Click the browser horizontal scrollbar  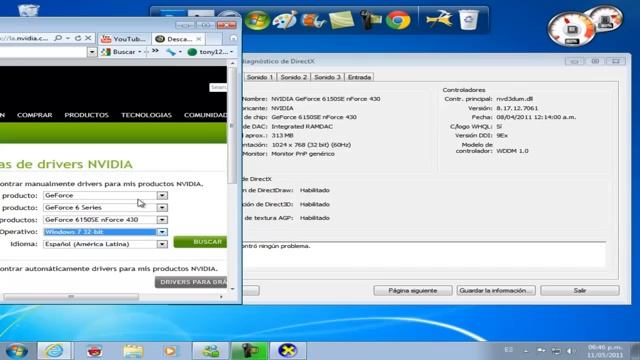pos(71,297)
